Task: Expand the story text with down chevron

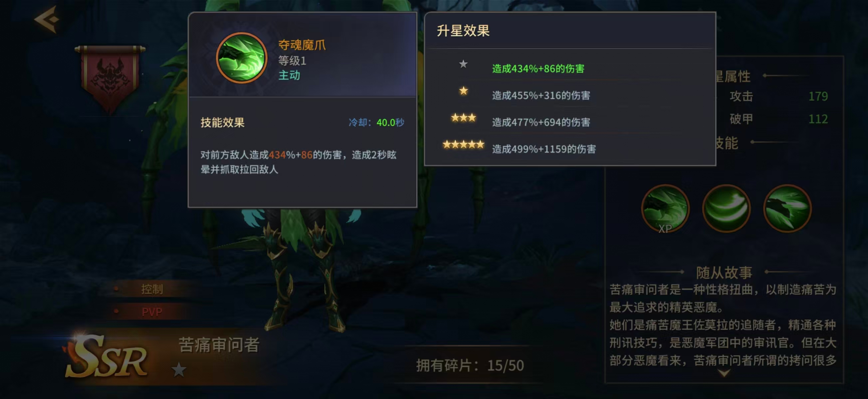Action: (724, 373)
